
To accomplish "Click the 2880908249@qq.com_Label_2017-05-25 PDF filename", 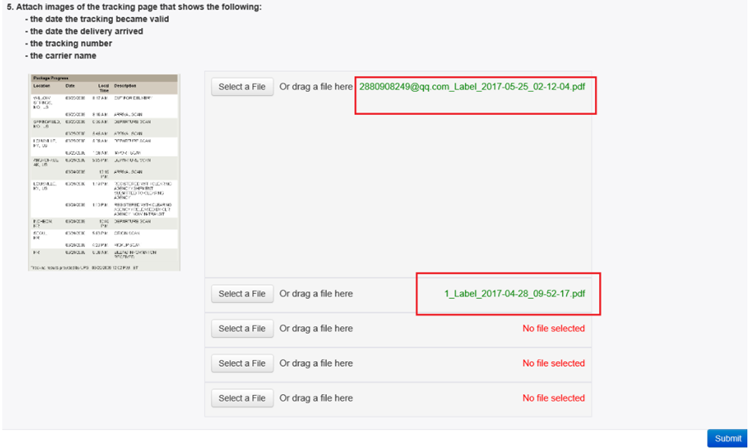I will pyautogui.click(x=472, y=87).
